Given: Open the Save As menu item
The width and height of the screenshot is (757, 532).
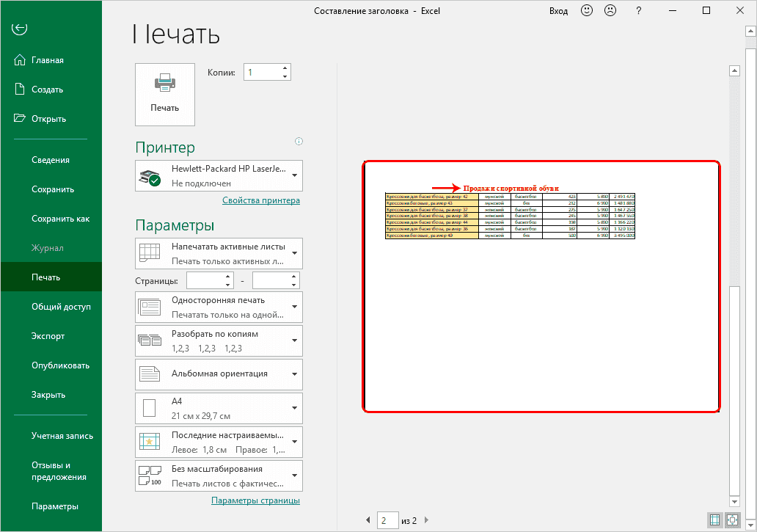Looking at the screenshot, I should pos(60,219).
